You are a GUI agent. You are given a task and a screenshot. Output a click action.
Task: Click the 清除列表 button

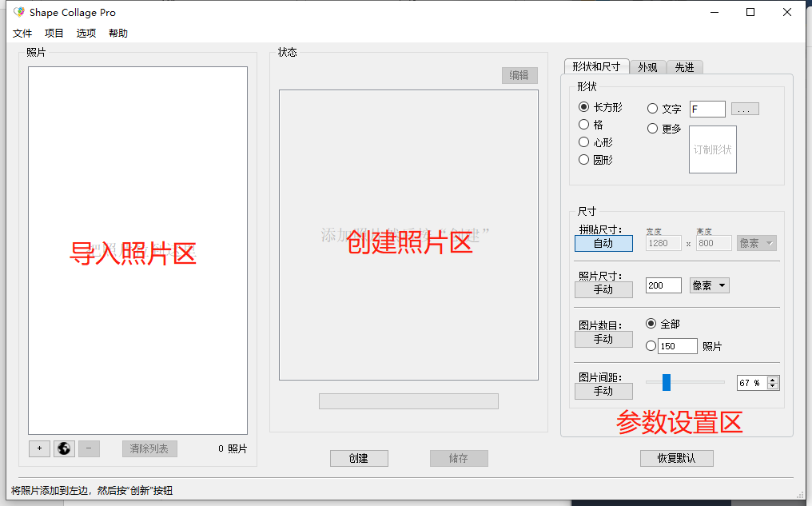pyautogui.click(x=149, y=448)
